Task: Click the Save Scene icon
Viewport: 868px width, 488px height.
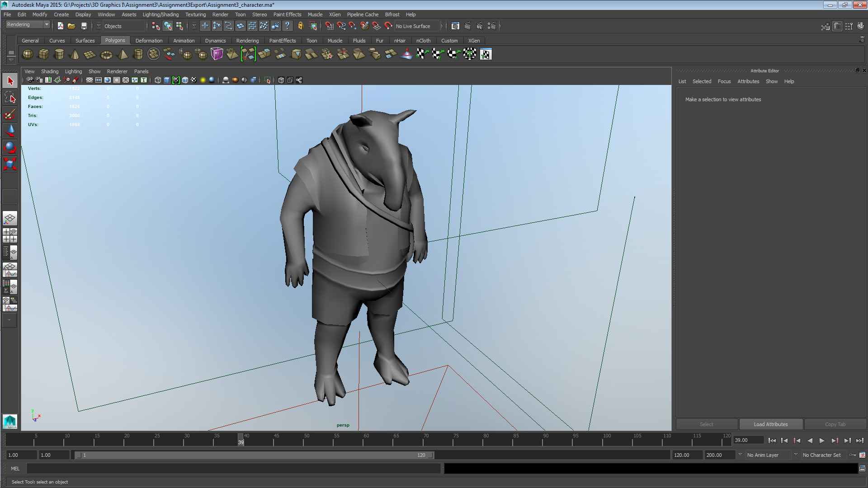Action: 84,26
